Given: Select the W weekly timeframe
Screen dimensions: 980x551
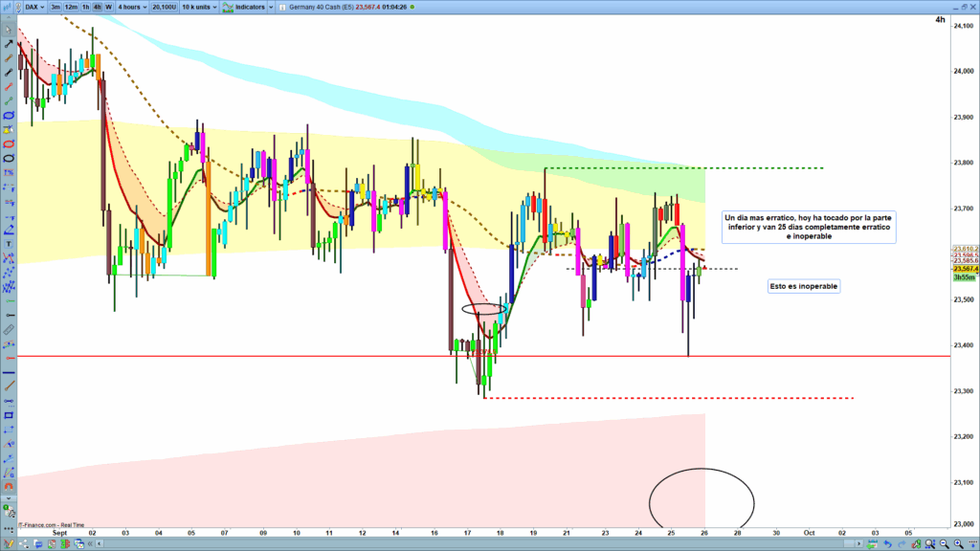Looking at the screenshot, I should 108,7.
